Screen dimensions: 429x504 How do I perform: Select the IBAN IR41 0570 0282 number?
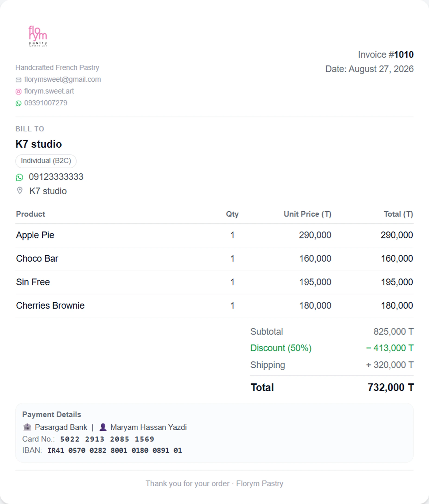pos(114,450)
